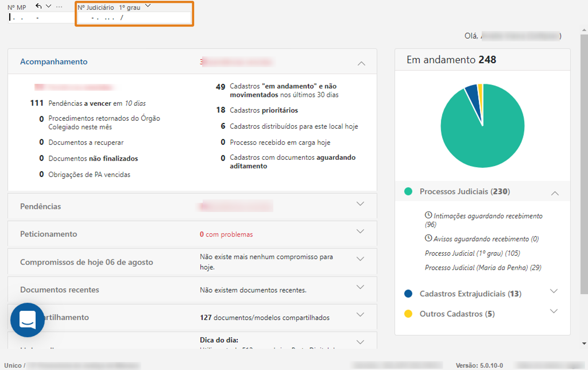This screenshot has width=588, height=370.
Task: Open the three-dots more options near Nº MP
Action: tap(59, 7)
